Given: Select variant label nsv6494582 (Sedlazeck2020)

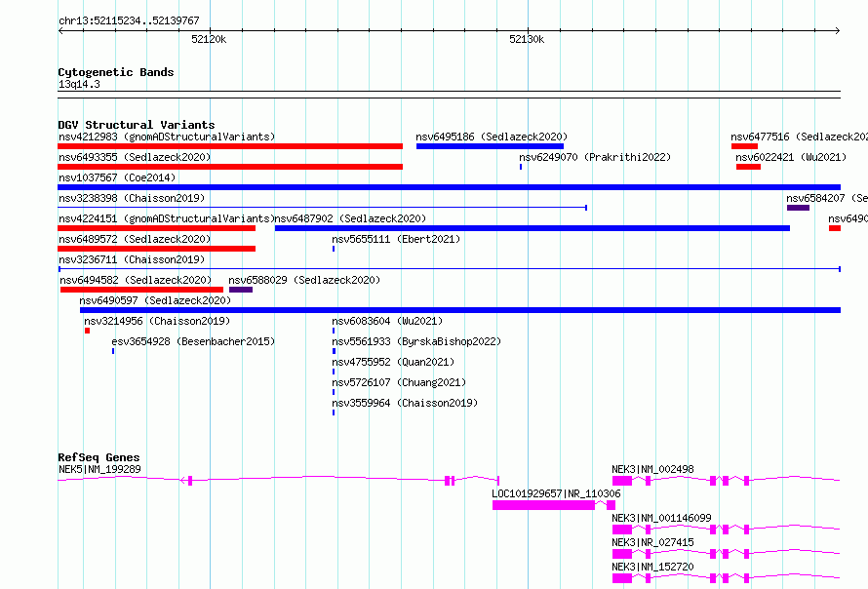Looking at the screenshot, I should 136,280.
